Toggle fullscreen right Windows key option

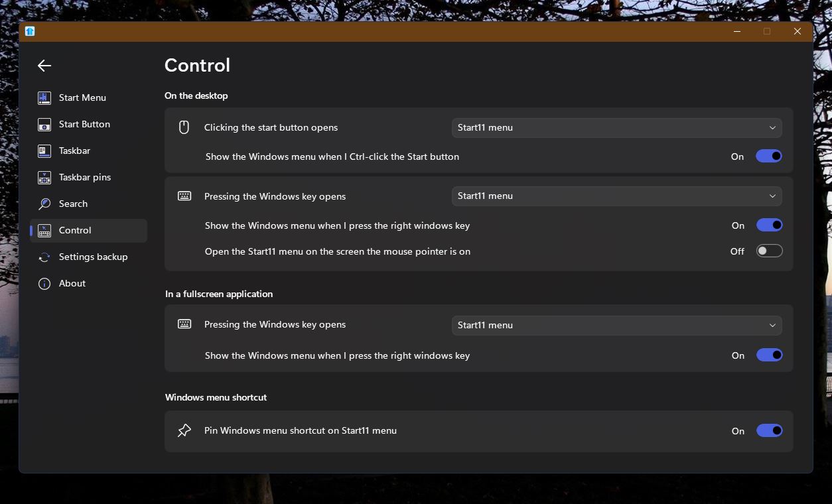coord(769,355)
